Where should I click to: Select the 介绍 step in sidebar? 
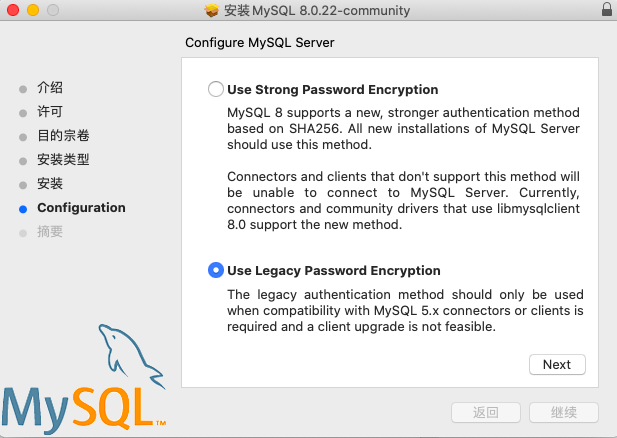pyautogui.click(x=50, y=88)
